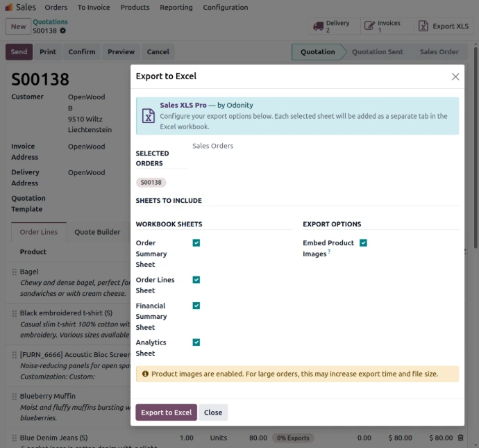This screenshot has height=448, width=479.
Task: Open the Reporting menu
Action: 176,8
